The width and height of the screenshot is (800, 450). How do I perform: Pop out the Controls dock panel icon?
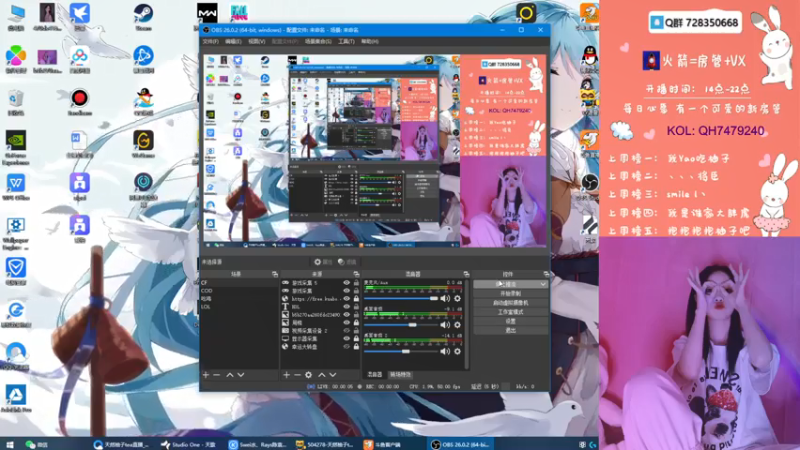[546, 274]
